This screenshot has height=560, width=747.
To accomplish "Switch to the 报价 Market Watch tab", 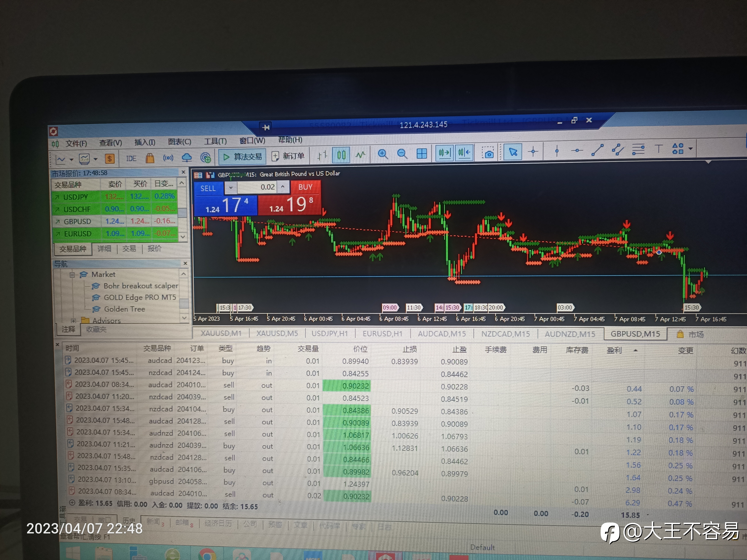I will click(154, 248).
